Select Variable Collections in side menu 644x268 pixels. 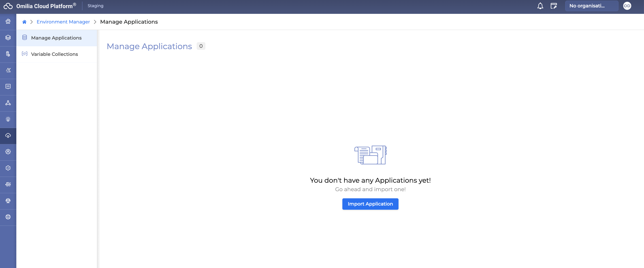point(54,54)
